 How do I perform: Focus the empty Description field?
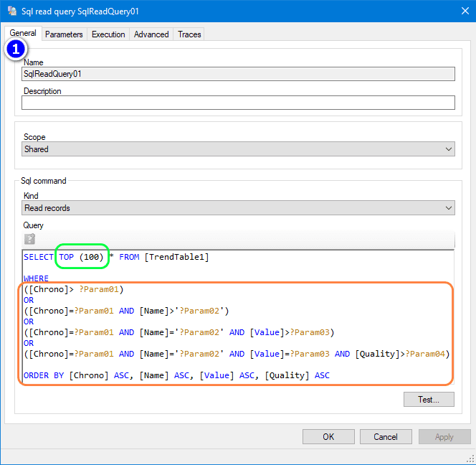click(238, 103)
